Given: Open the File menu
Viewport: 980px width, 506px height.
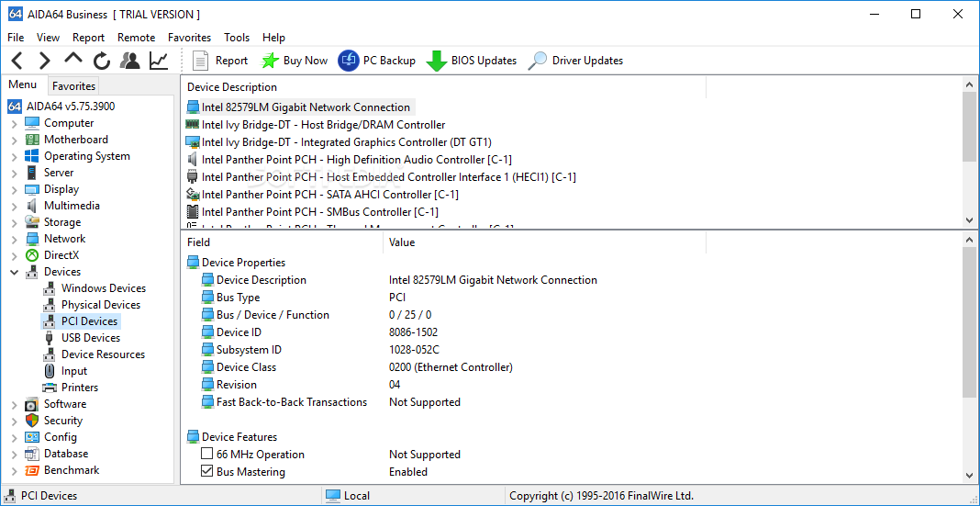Looking at the screenshot, I should tap(16, 38).
